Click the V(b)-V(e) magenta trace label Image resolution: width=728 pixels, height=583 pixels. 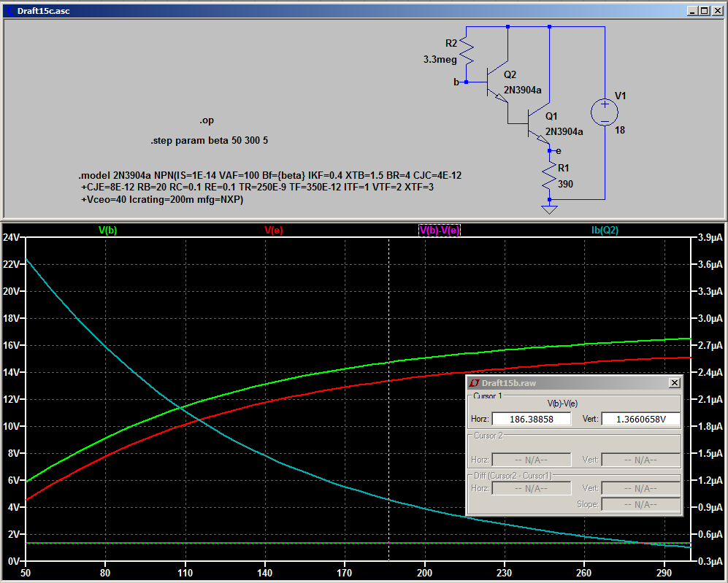(x=440, y=230)
